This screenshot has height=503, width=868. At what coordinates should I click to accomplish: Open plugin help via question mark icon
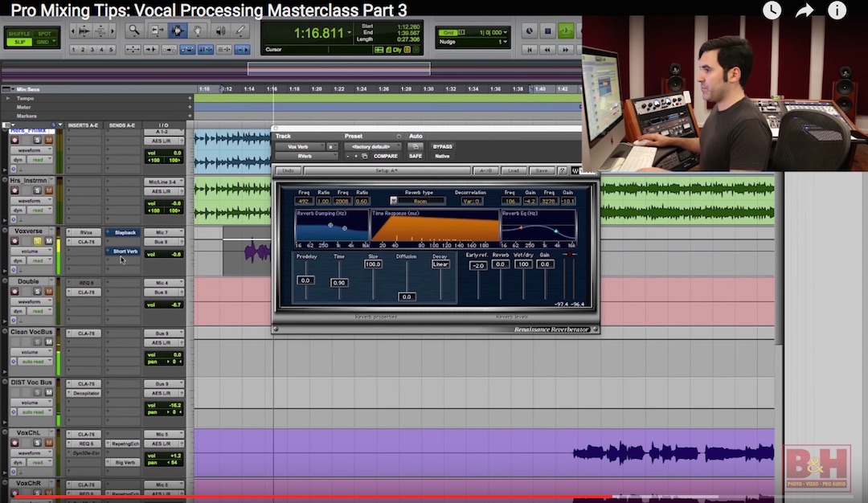562,170
